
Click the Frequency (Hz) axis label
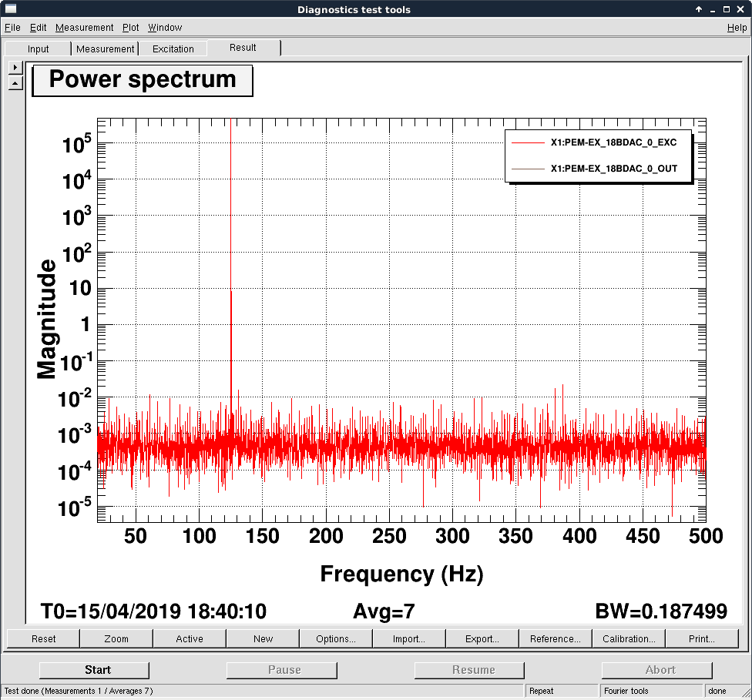tap(402, 574)
